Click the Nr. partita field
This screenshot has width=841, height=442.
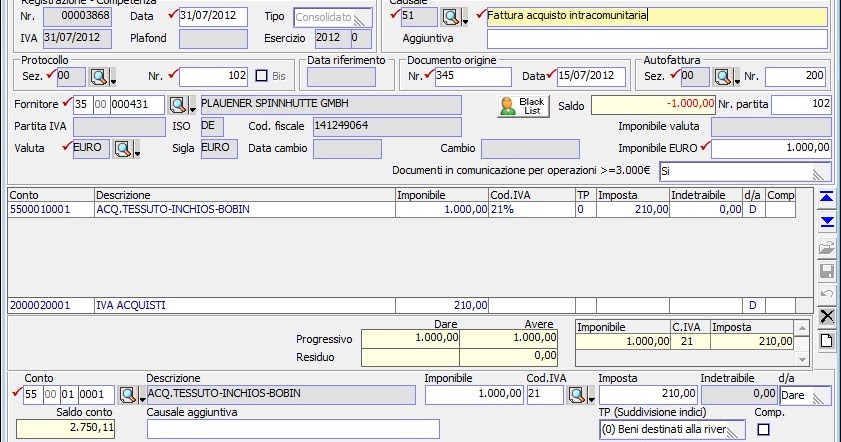pos(801,105)
